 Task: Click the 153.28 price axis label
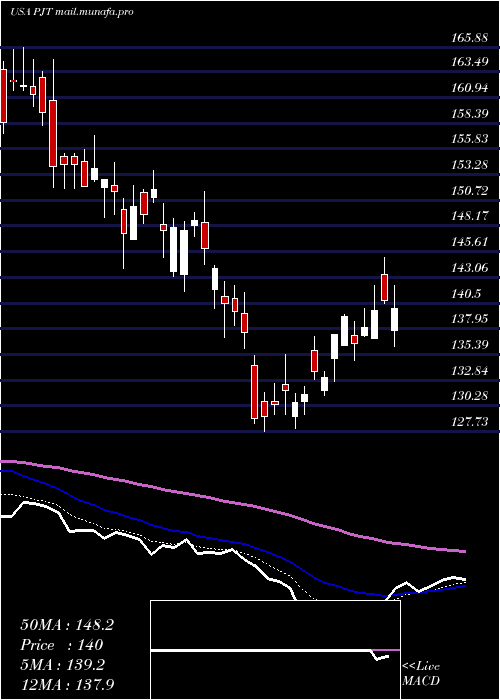tap(469, 165)
